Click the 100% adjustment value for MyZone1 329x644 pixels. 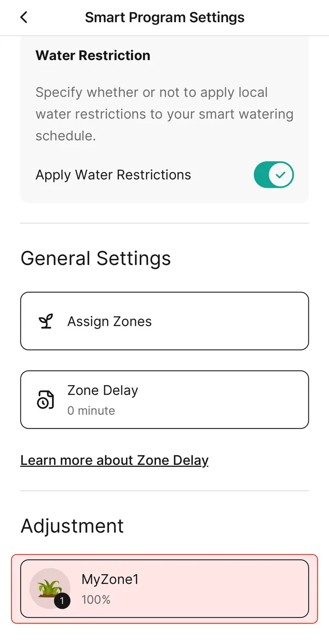click(x=96, y=599)
